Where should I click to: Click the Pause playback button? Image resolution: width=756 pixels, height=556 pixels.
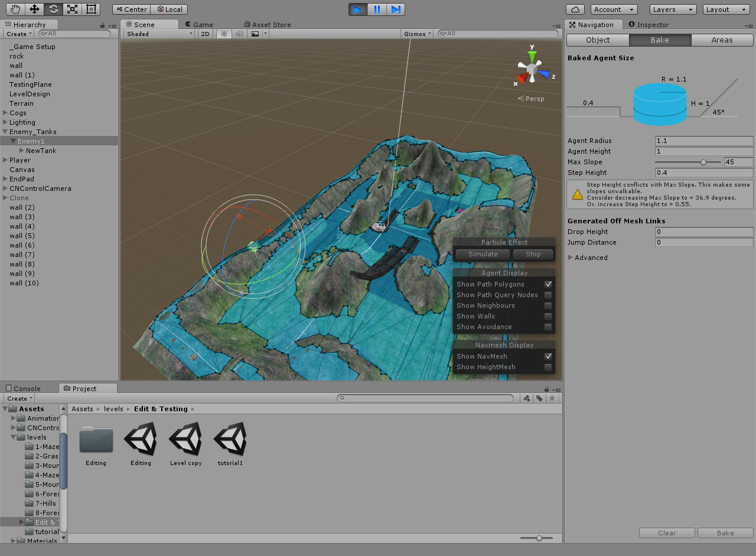(376, 9)
